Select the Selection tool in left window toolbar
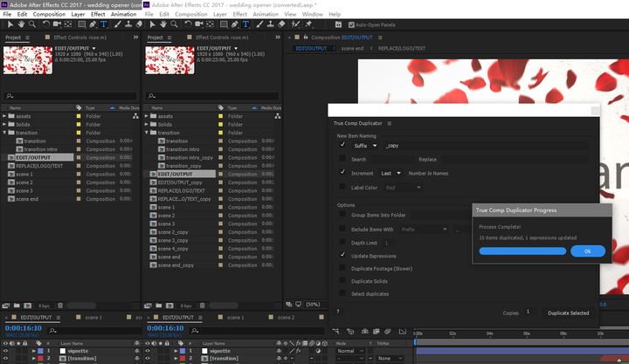 [10, 24]
